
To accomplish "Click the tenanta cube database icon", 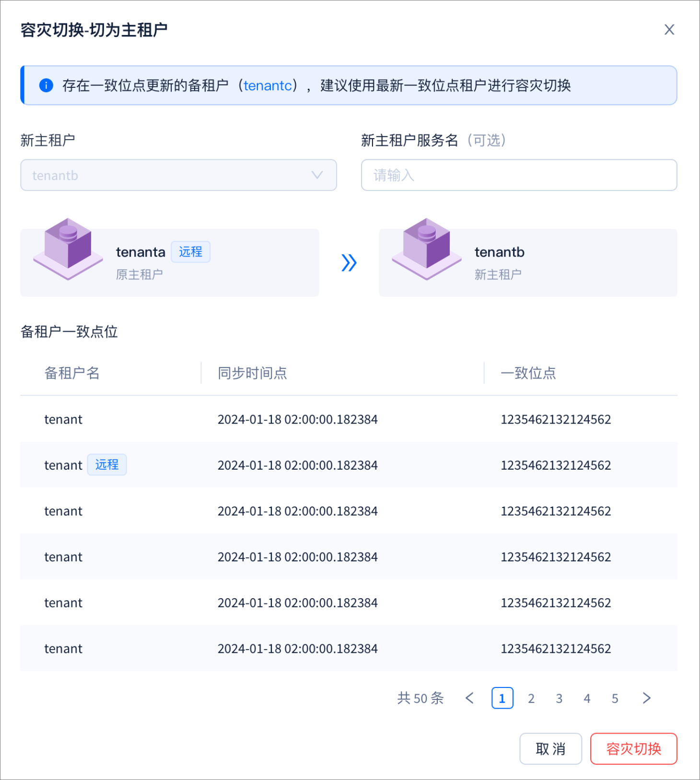I will [x=68, y=249].
